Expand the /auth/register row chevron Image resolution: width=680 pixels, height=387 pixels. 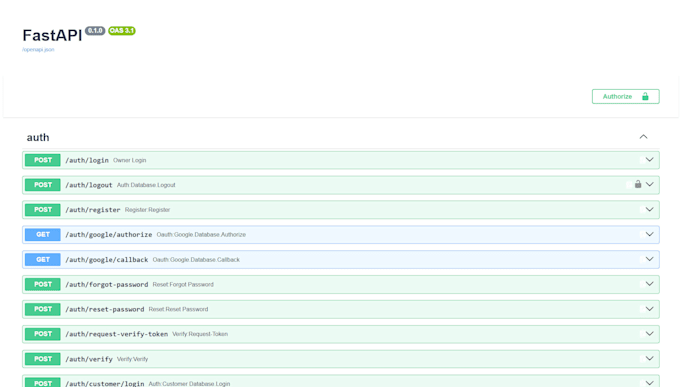click(x=649, y=210)
